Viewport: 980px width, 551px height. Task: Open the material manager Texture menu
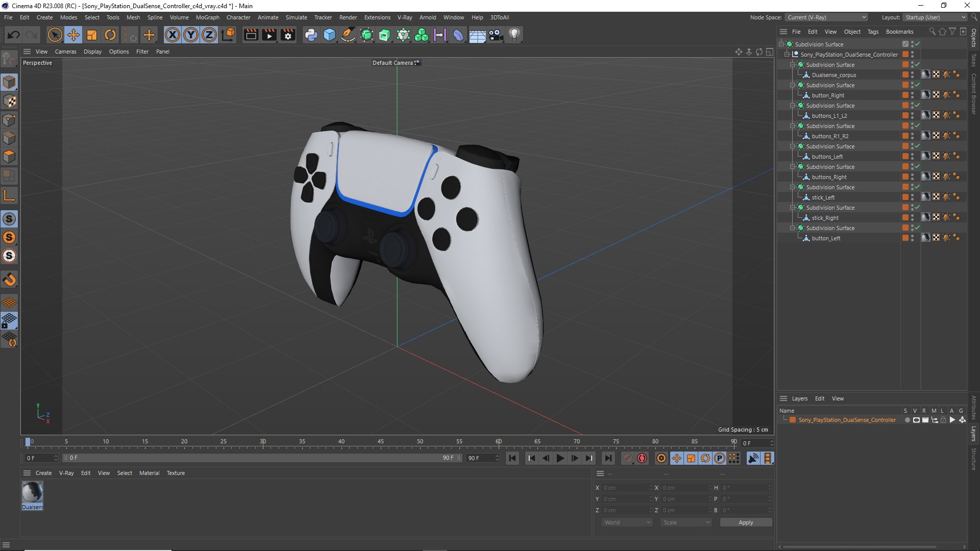[x=176, y=473]
